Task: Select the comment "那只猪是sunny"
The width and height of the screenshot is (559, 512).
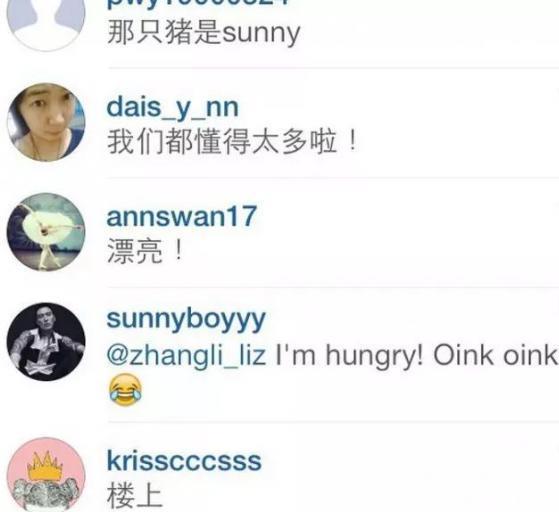Action: 204,33
